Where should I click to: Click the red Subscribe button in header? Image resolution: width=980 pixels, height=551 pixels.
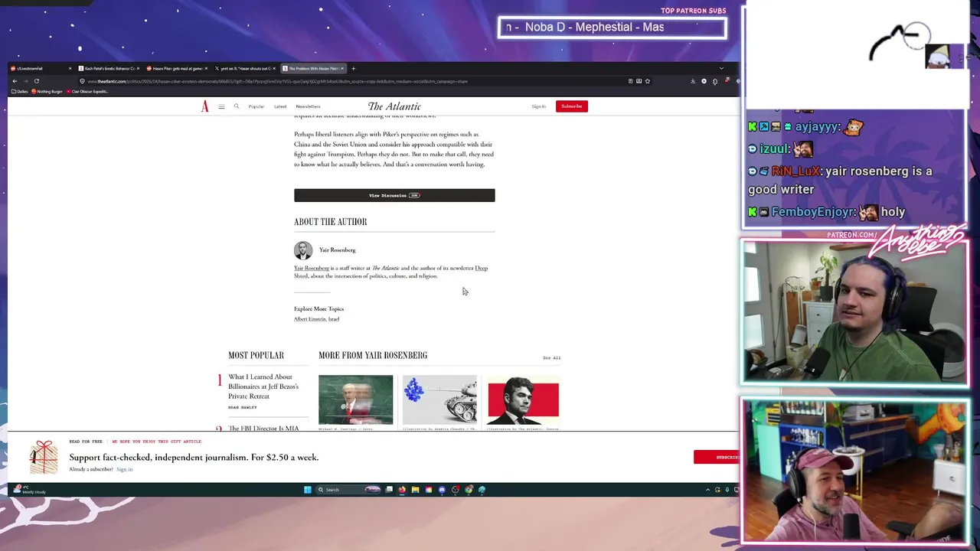coord(572,106)
